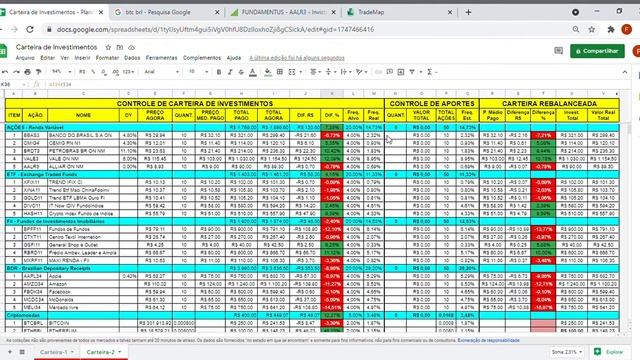Open text rotation dropdown
This screenshot has width=640, height=360.
tap(361, 72)
